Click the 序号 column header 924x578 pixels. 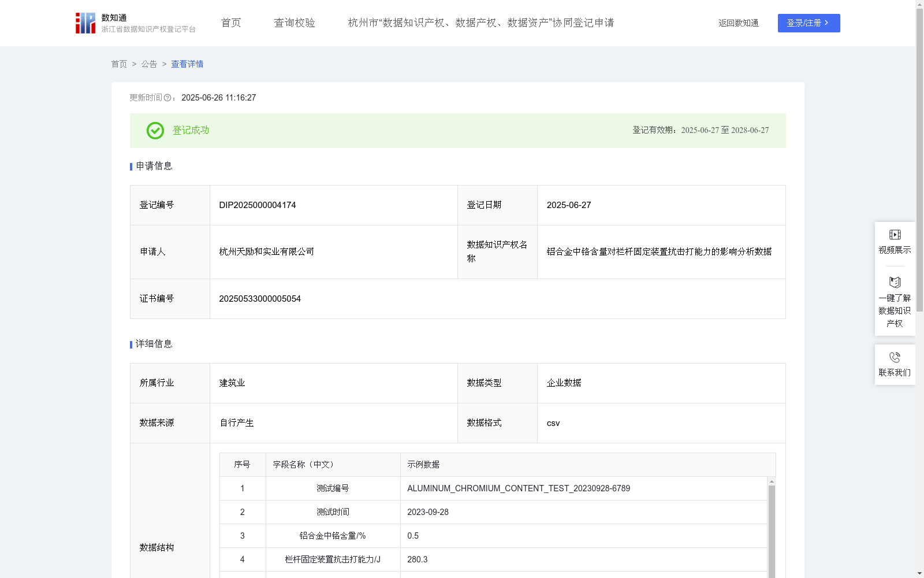coord(242,465)
